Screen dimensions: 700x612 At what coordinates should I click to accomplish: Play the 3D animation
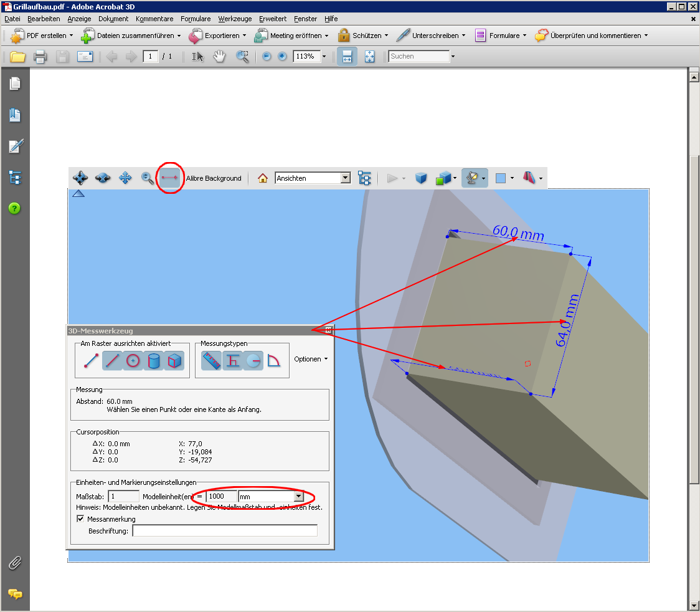pos(392,178)
